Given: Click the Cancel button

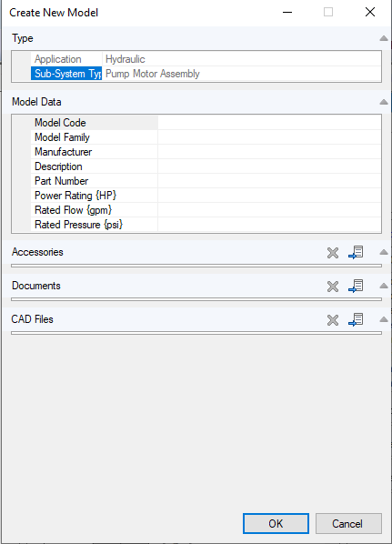Looking at the screenshot, I should click(x=348, y=523).
